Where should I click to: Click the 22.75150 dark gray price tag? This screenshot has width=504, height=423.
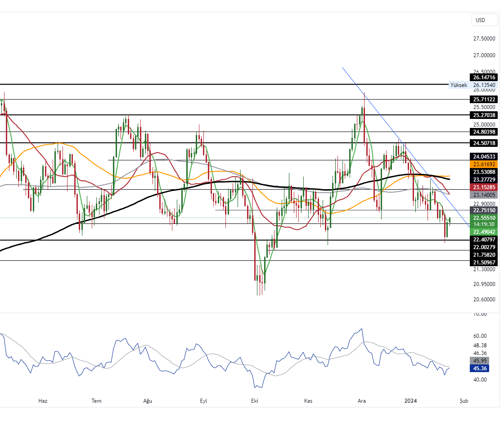pyautogui.click(x=484, y=210)
